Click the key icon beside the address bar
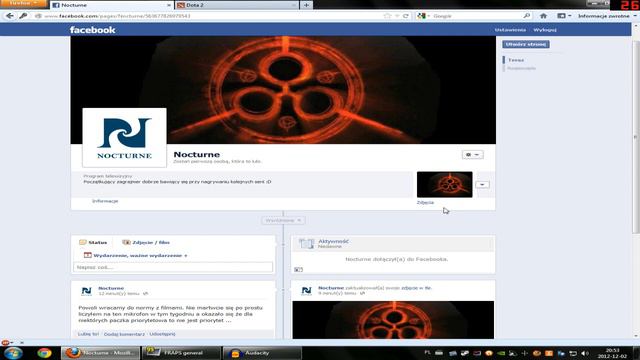The width and height of the screenshot is (640, 360). pos(23,16)
